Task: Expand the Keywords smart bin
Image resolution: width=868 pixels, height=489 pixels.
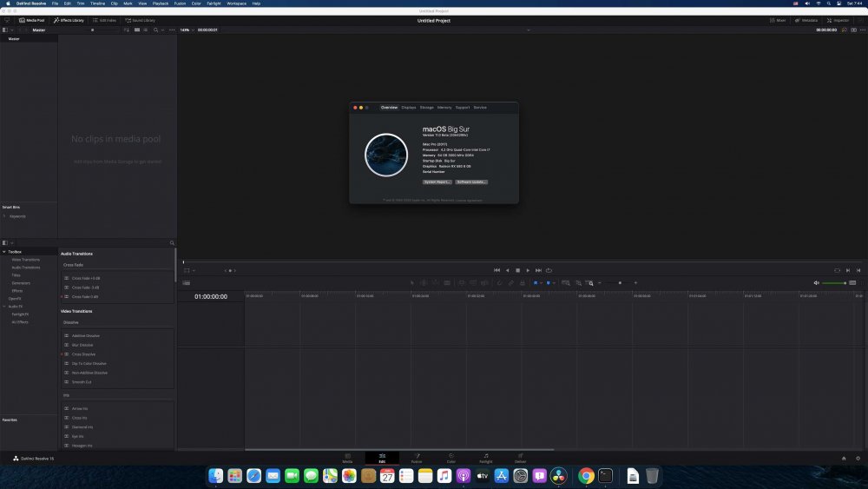Action: 4,216
